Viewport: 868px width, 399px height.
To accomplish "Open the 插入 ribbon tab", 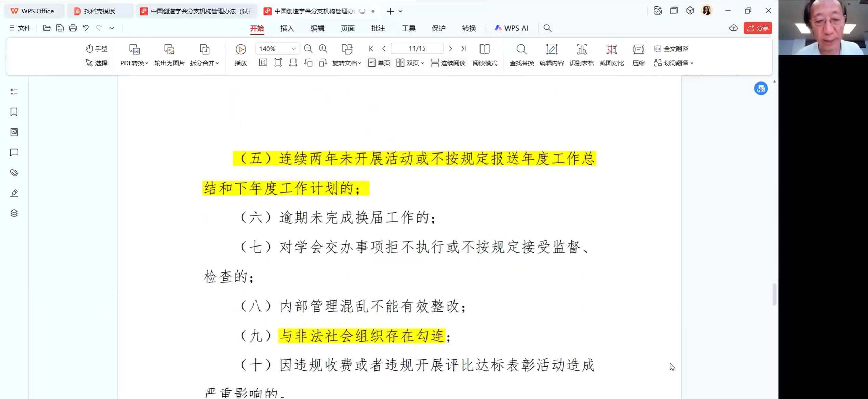I will tap(287, 28).
